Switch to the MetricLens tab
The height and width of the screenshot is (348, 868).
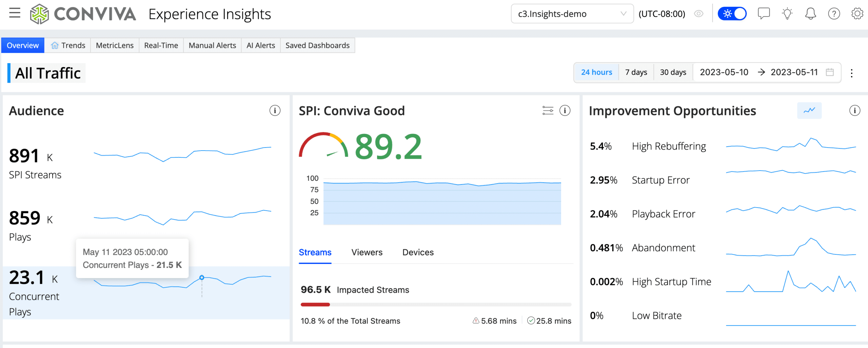tap(115, 45)
